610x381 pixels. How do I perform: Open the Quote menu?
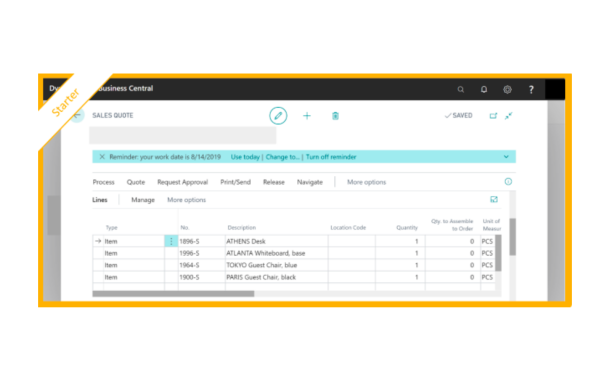coord(136,182)
